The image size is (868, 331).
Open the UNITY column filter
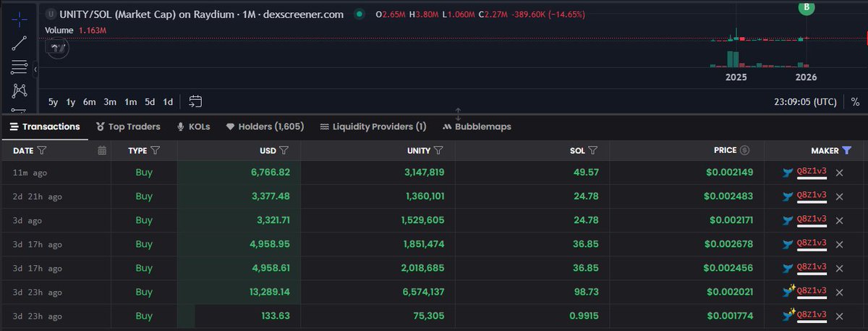point(439,151)
